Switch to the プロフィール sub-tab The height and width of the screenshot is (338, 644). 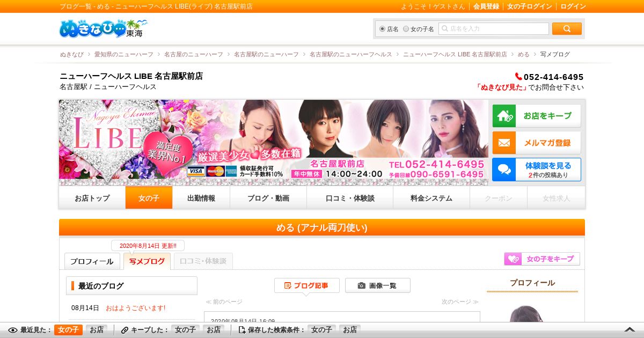(92, 261)
